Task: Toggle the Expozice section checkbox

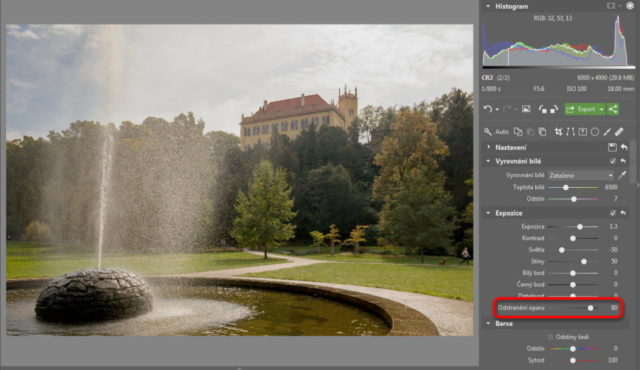Action: click(612, 213)
